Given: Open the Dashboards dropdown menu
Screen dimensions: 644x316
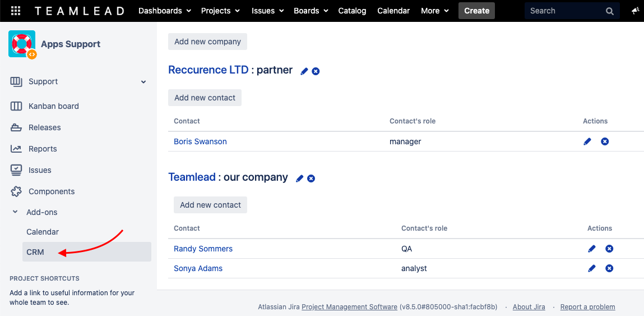Looking at the screenshot, I should click(165, 11).
